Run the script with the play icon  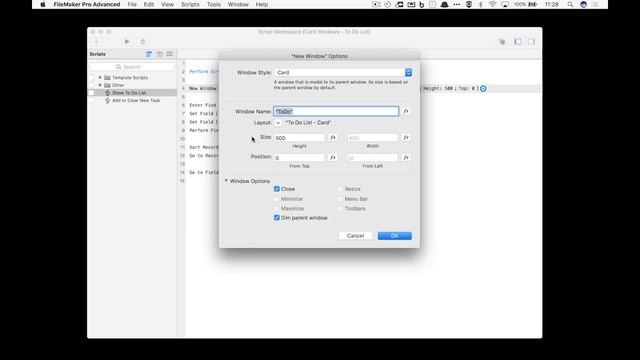point(127,42)
